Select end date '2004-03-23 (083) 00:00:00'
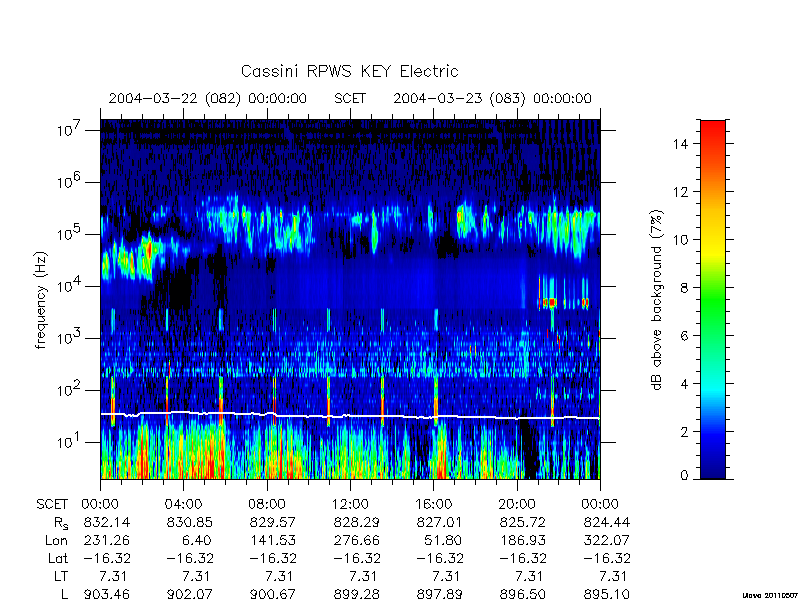The image size is (800, 600). pos(492,98)
